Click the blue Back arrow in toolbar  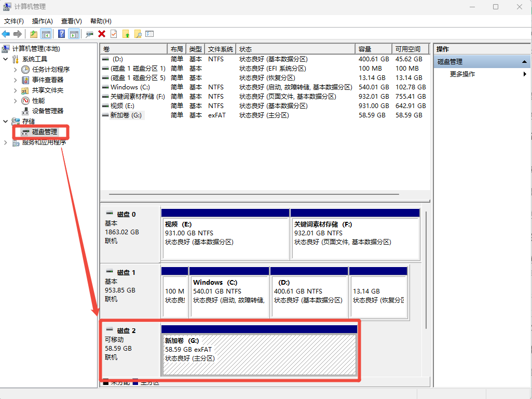point(6,34)
